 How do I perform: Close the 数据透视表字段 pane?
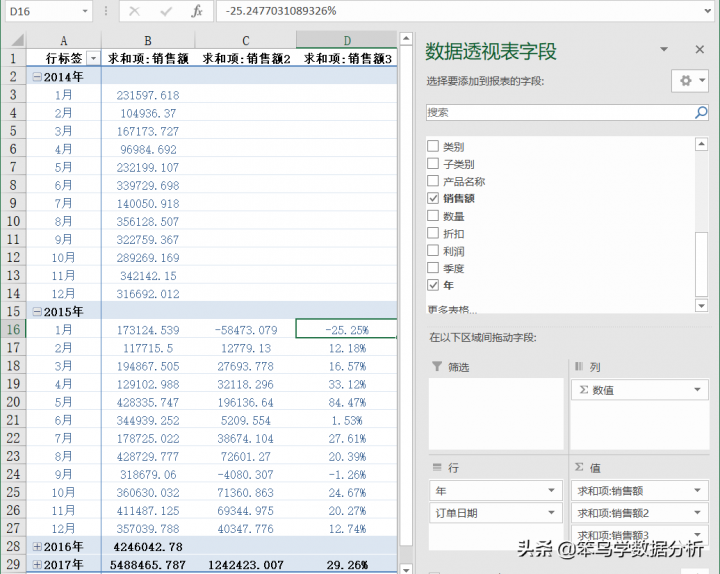click(699, 49)
